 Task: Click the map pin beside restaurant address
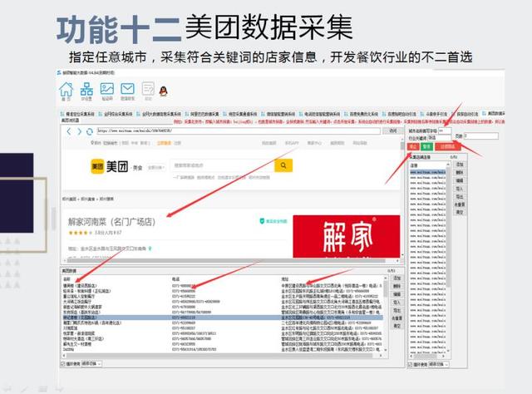point(150,249)
